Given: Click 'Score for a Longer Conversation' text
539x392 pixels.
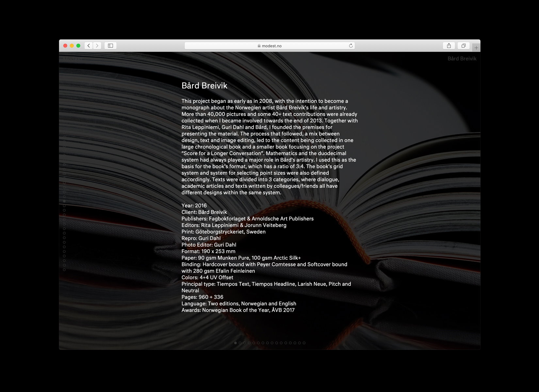Looking at the screenshot, I should 222,153.
